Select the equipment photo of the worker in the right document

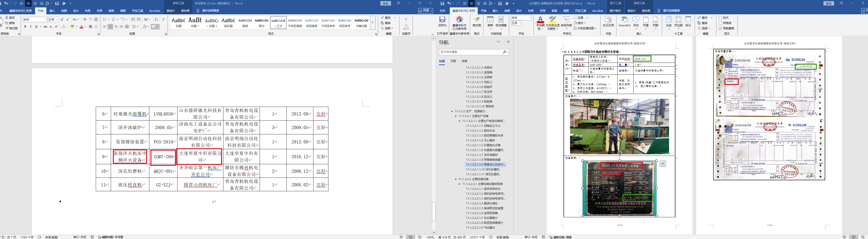click(619, 126)
